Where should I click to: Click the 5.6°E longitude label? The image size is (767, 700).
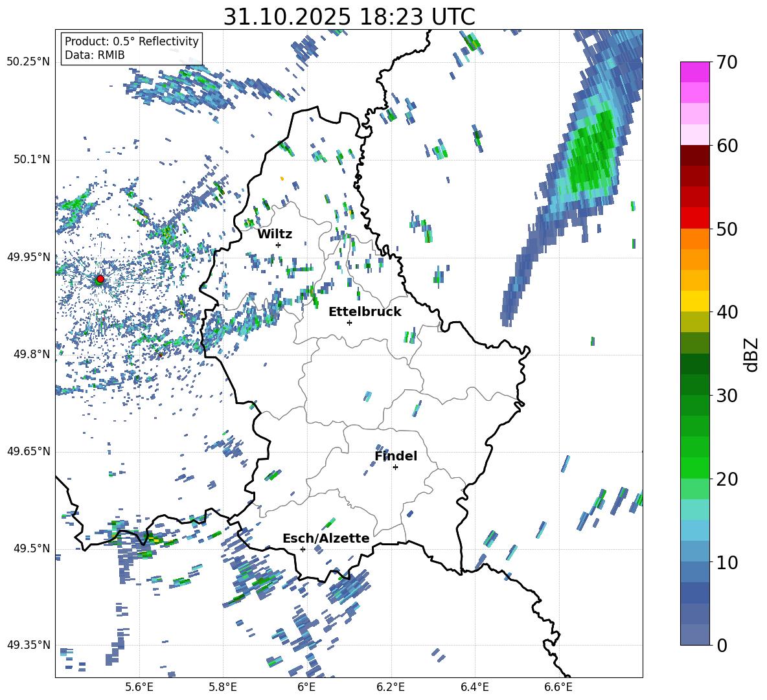click(x=139, y=687)
